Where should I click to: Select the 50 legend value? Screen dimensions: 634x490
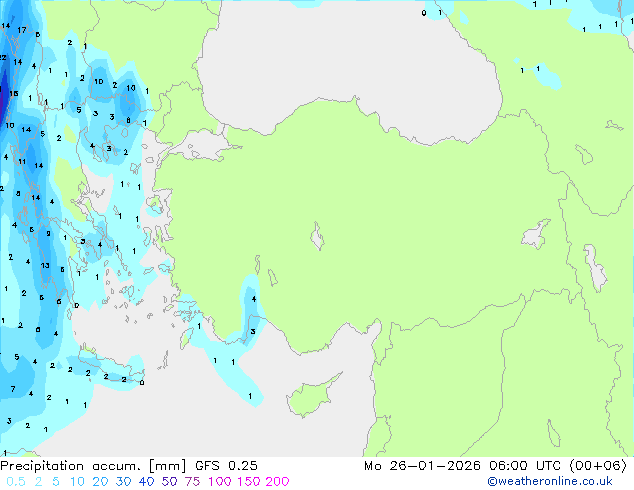click(169, 482)
